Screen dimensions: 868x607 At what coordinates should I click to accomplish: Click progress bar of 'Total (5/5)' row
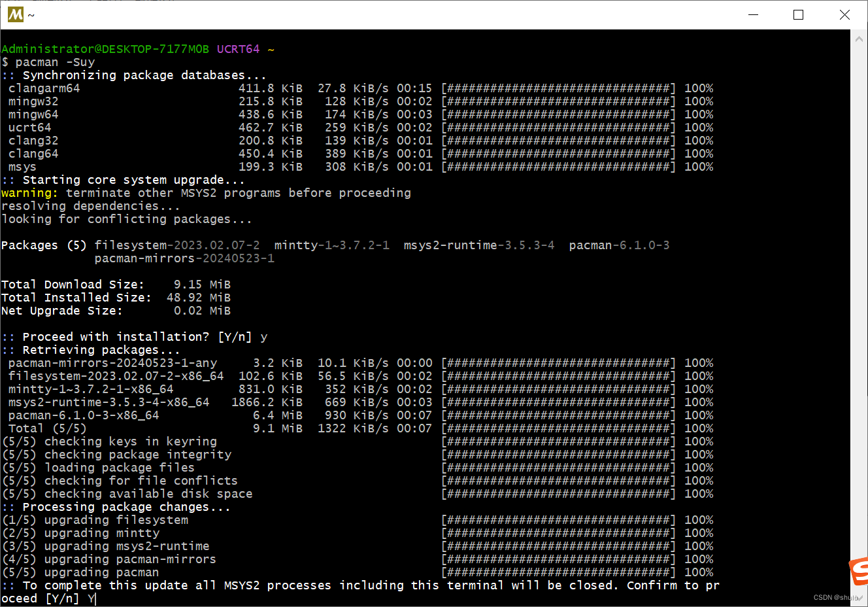pyautogui.click(x=559, y=428)
